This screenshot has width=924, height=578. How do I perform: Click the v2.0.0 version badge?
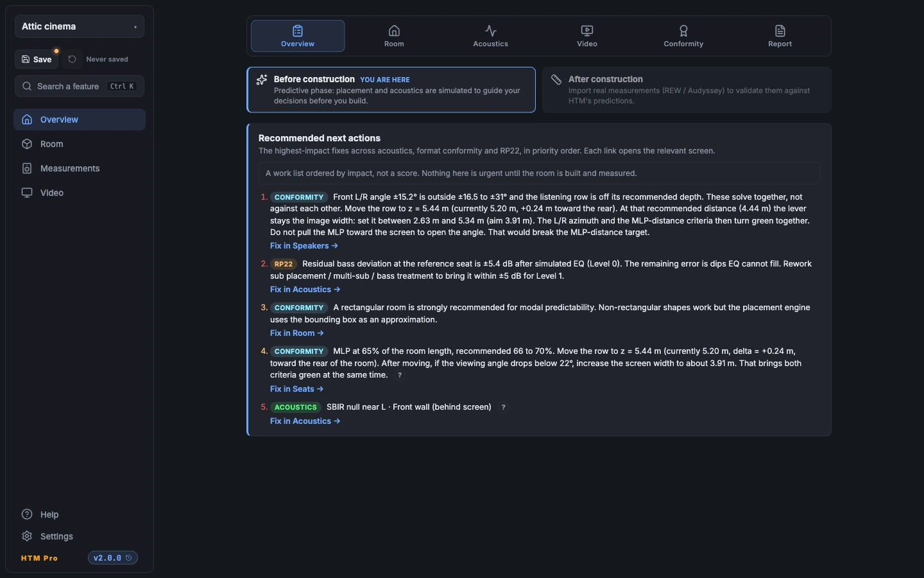[113, 558]
